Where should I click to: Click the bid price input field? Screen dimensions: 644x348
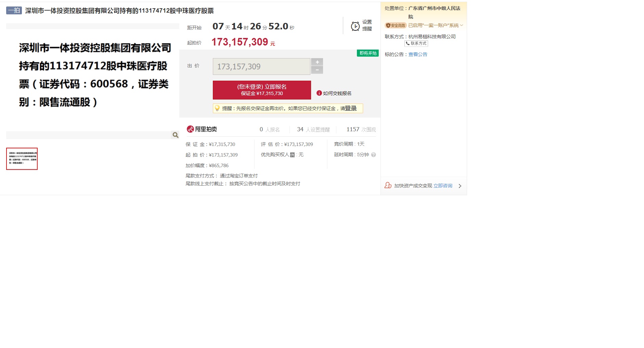tap(261, 66)
